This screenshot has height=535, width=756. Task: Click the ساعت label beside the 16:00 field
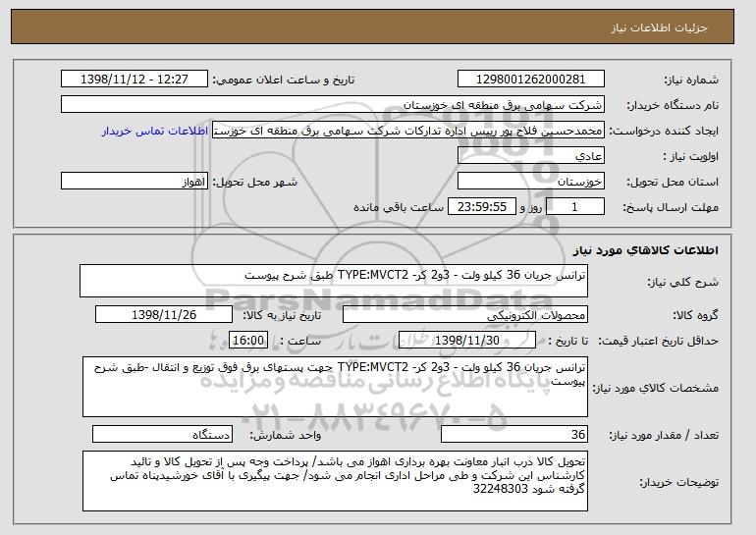[300, 341]
